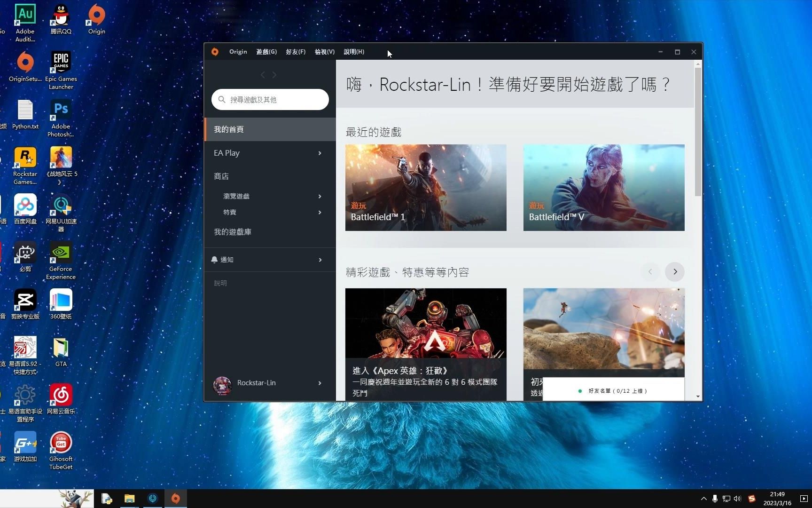Image resolution: width=812 pixels, height=508 pixels.
Task: Expand the 特賣 submenu arrow
Action: 320,212
